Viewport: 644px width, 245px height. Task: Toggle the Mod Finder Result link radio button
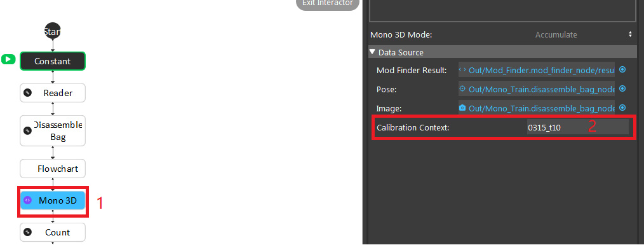(x=622, y=69)
